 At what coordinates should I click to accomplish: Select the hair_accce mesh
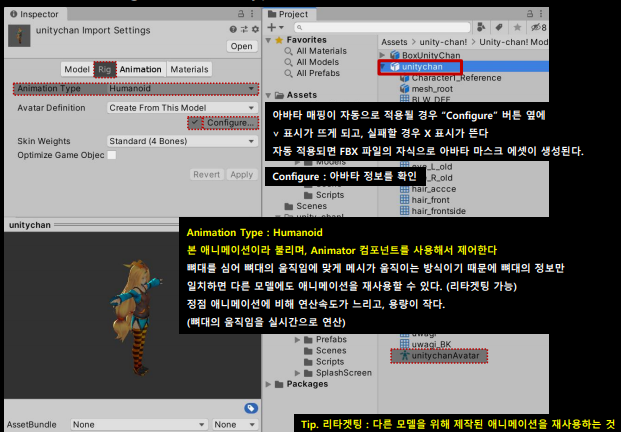coord(434,189)
